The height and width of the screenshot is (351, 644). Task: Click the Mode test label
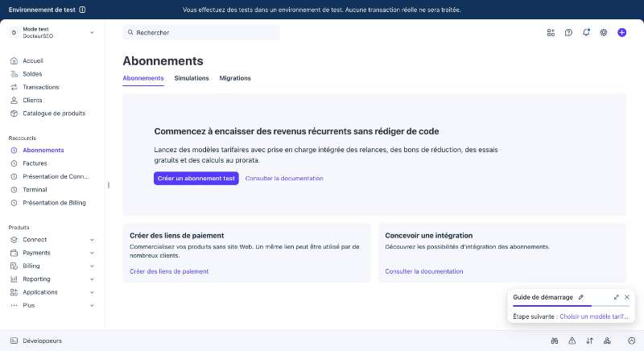(35, 29)
